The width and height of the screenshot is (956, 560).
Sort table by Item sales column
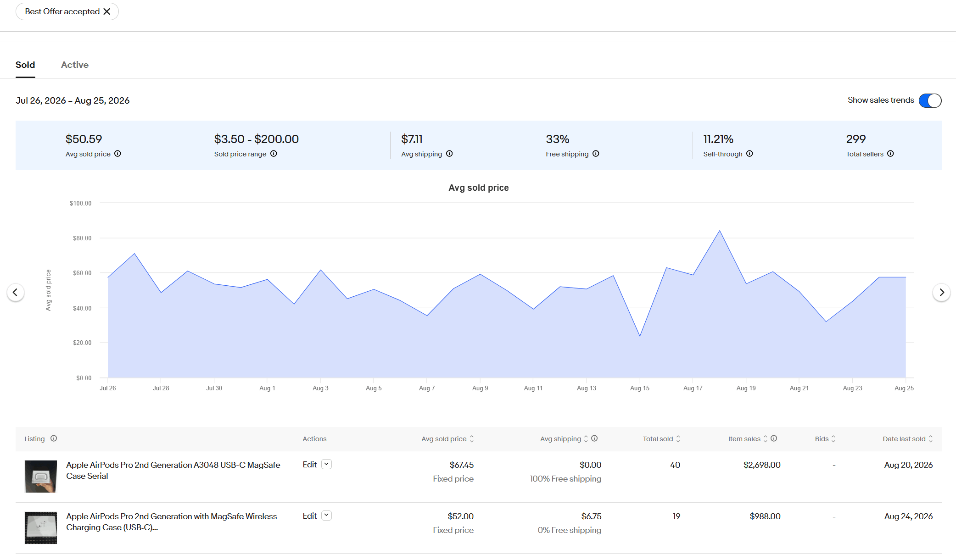coord(748,439)
